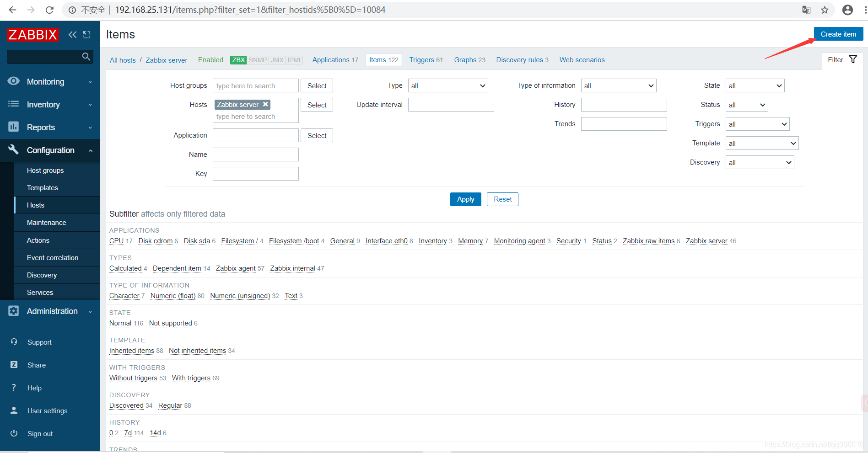The image size is (868, 453).
Task: Click Select next to Application
Action: click(317, 135)
